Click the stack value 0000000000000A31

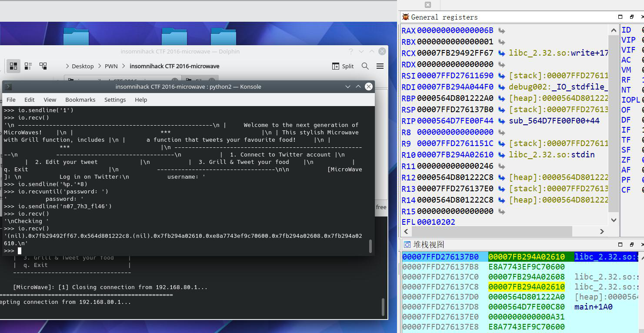[527, 317]
